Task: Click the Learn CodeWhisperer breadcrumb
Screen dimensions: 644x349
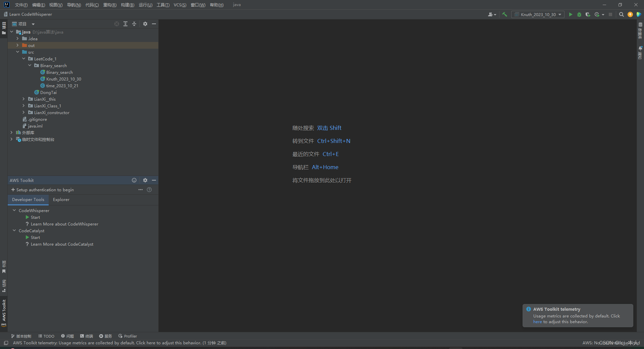Action: point(31,14)
